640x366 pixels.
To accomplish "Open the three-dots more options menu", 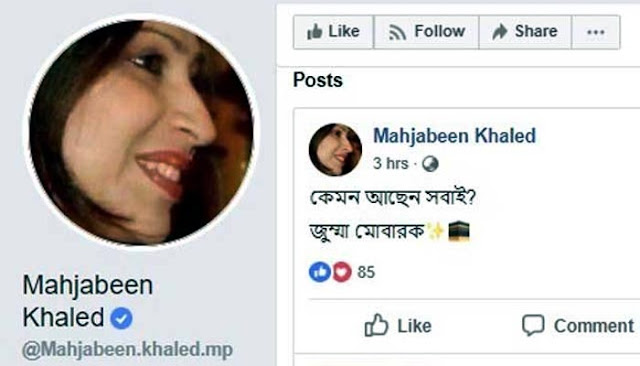I will [596, 32].
